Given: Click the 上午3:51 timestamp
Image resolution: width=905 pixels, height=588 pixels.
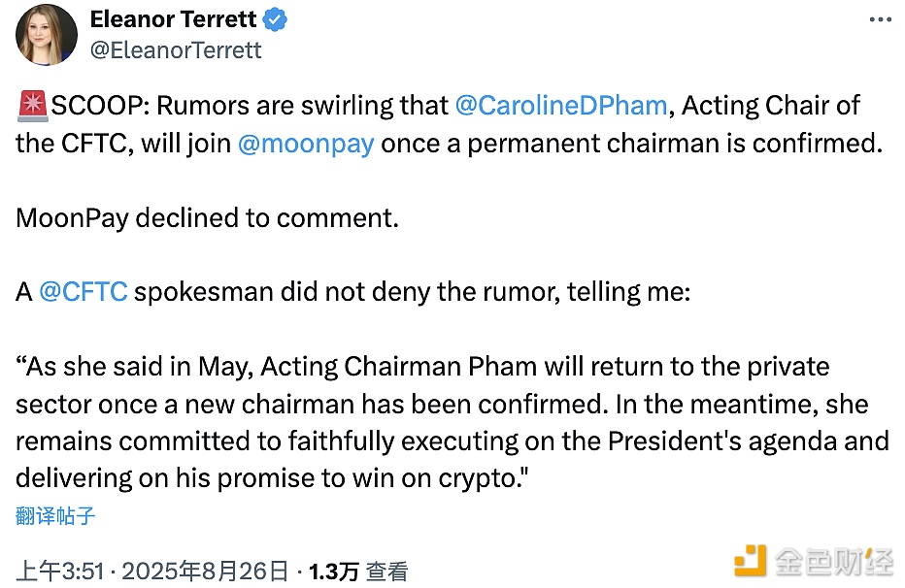Looking at the screenshot, I should point(59,572).
